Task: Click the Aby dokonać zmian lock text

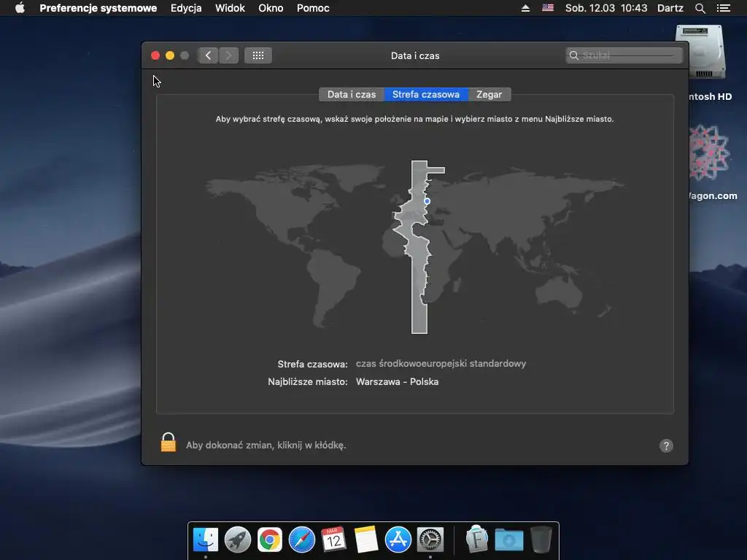Action: [x=266, y=446]
